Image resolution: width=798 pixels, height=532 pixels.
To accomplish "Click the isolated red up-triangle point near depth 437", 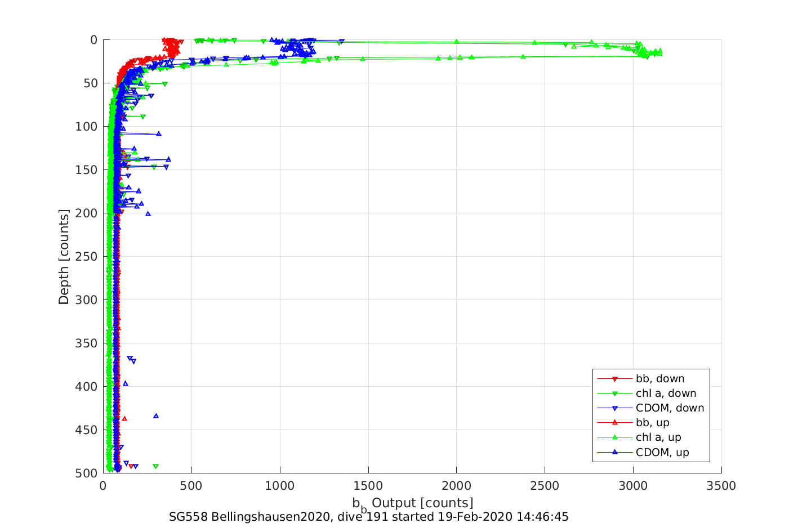I will pyautogui.click(x=124, y=418).
